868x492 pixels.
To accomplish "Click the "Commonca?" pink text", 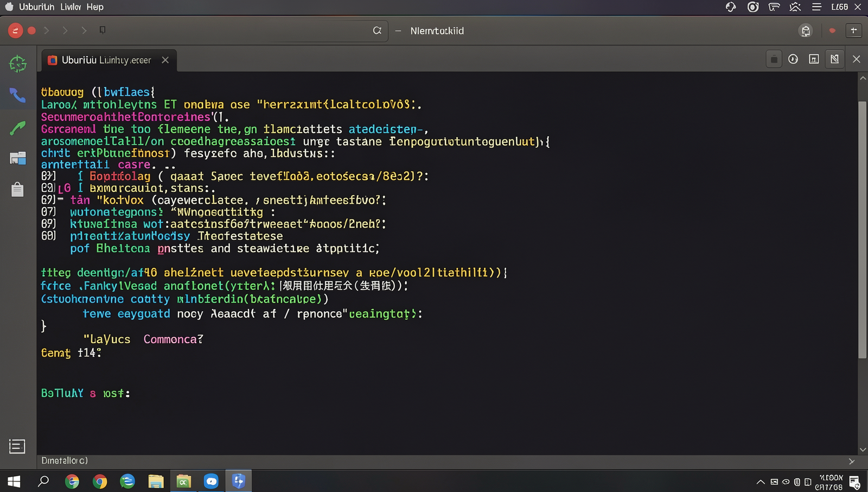I will (173, 339).
